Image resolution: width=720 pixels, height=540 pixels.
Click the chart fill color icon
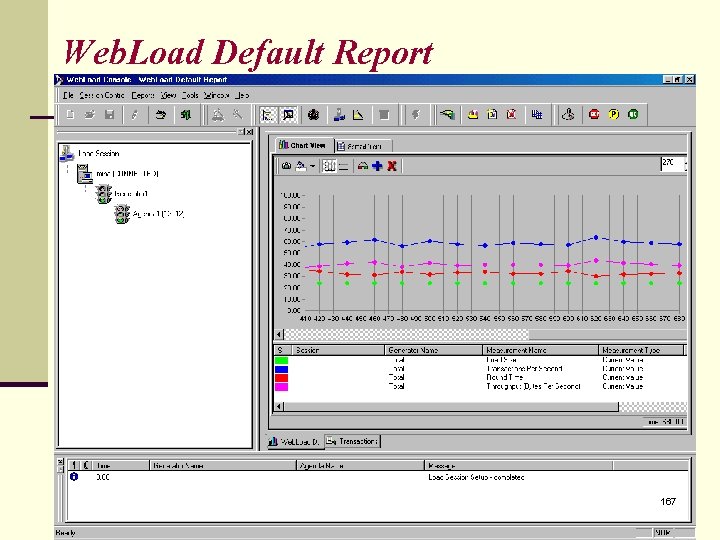pos(301,166)
